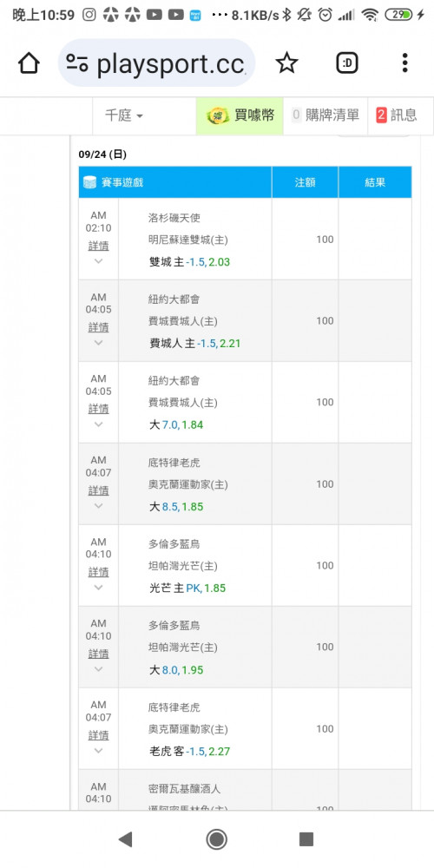Expand the chevron under 底特律老虎 大8.5 row
Screen dimensions: 434x868
click(99, 506)
